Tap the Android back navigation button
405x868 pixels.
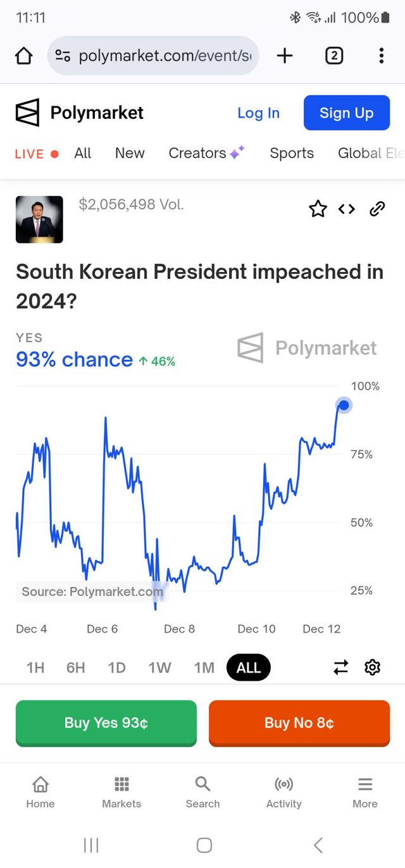[318, 845]
